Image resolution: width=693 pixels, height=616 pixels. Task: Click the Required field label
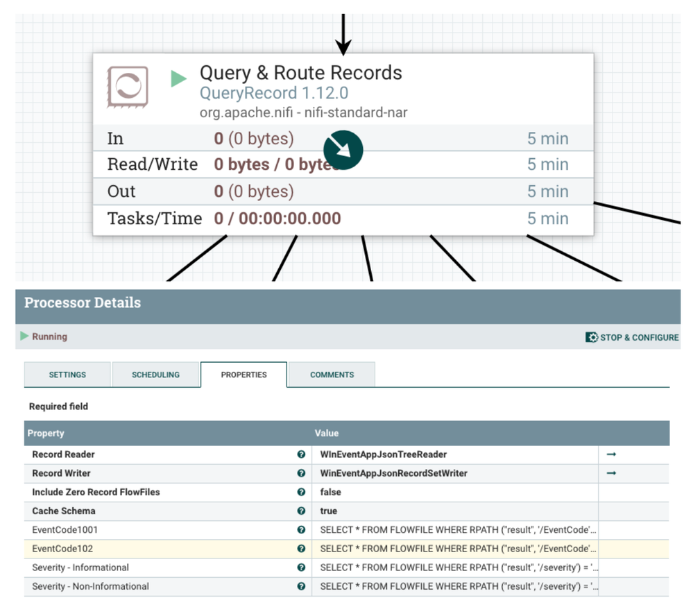[x=58, y=407]
